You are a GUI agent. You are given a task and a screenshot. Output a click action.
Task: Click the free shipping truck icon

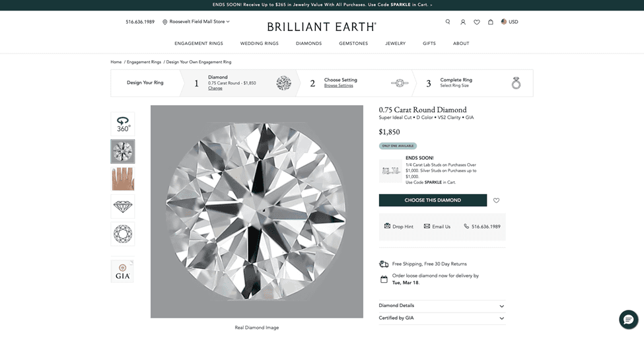(x=384, y=264)
